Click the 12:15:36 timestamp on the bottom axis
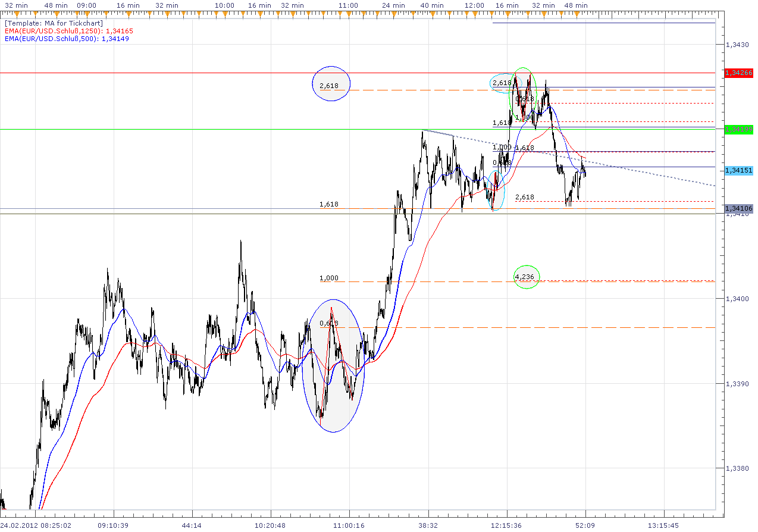This screenshot has height=532, width=758. 507,526
